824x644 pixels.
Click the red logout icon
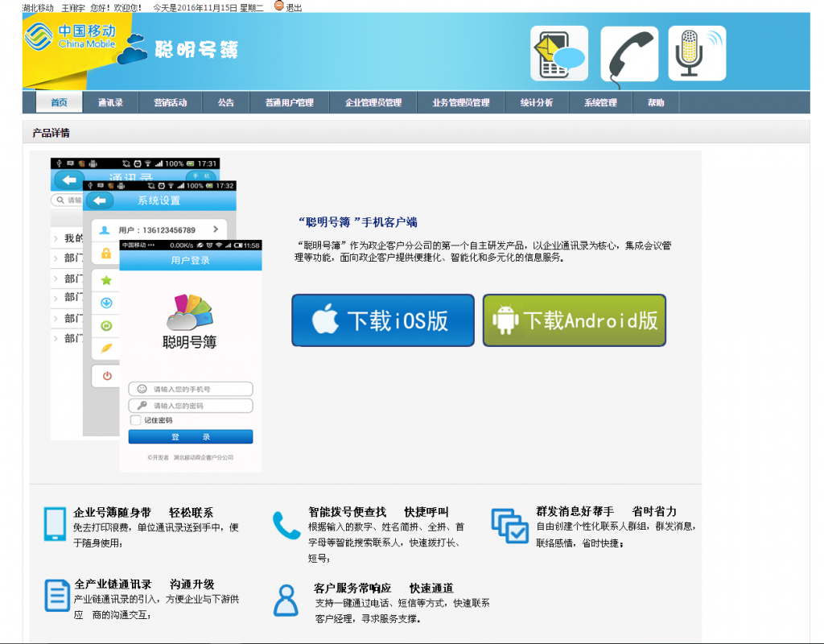tap(279, 6)
